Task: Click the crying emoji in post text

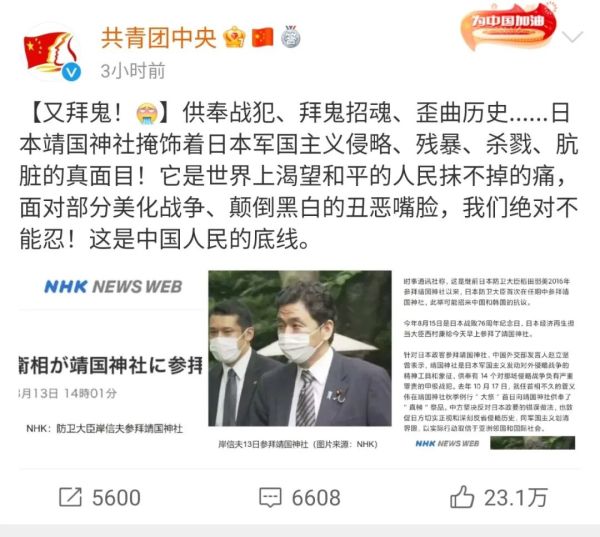Action: coord(147,113)
